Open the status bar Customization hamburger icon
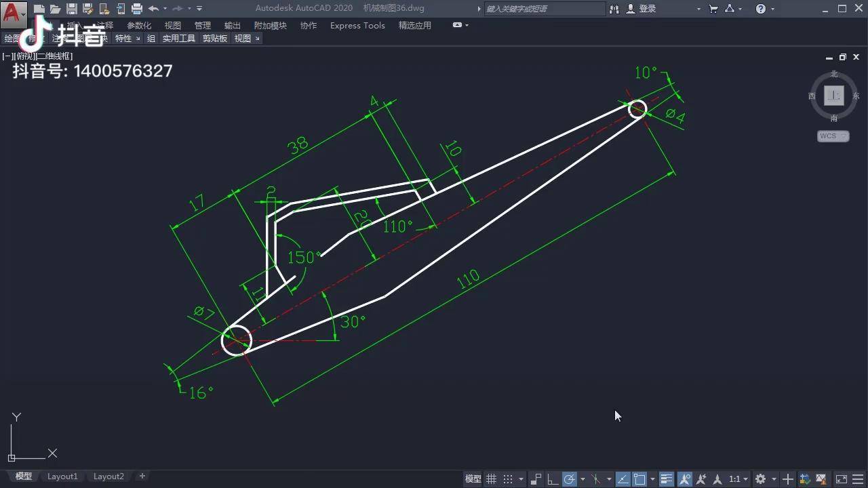 856,479
